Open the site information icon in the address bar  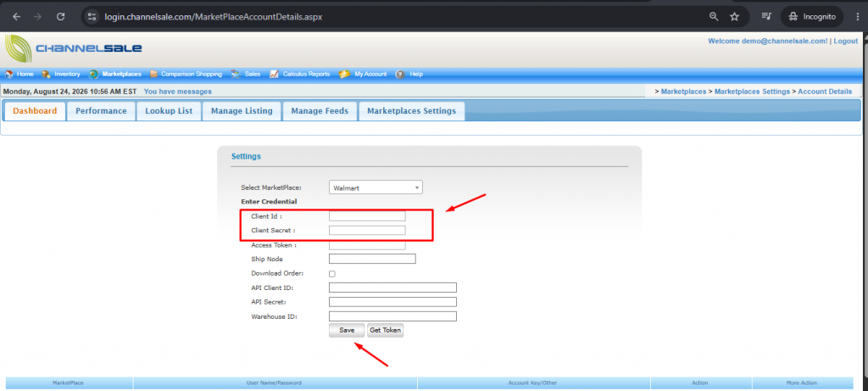click(x=92, y=17)
